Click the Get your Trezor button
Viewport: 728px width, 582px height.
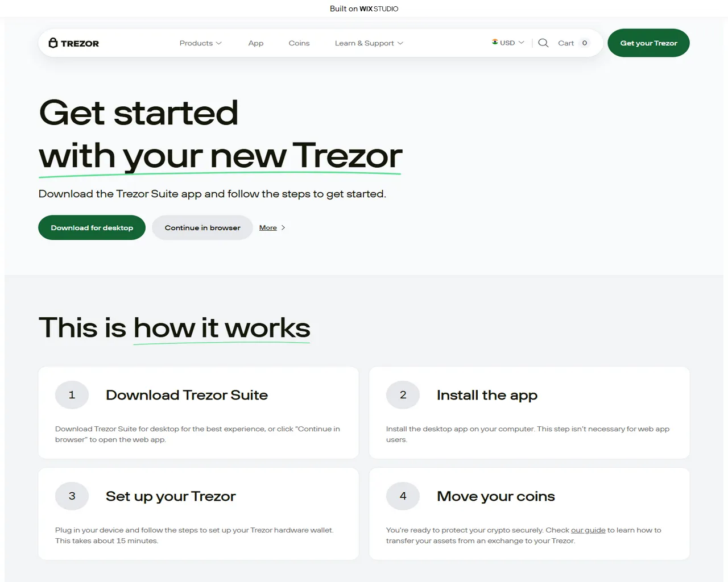click(x=648, y=43)
